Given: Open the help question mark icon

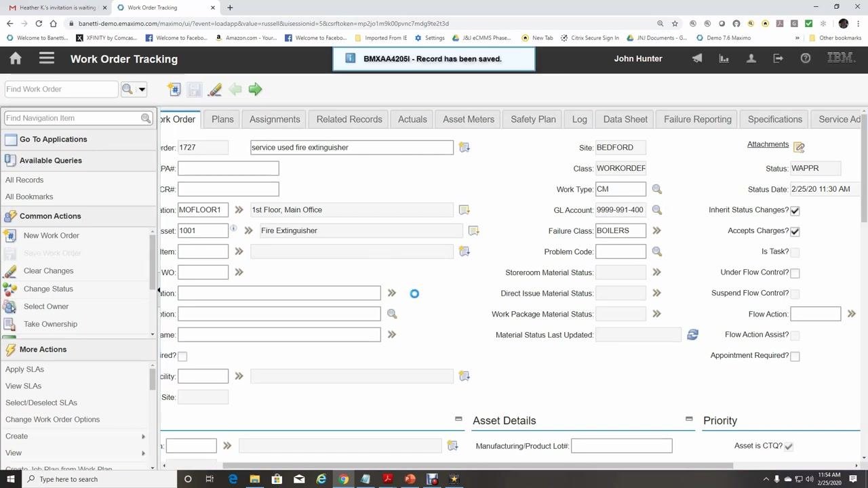Looking at the screenshot, I should 806,59.
